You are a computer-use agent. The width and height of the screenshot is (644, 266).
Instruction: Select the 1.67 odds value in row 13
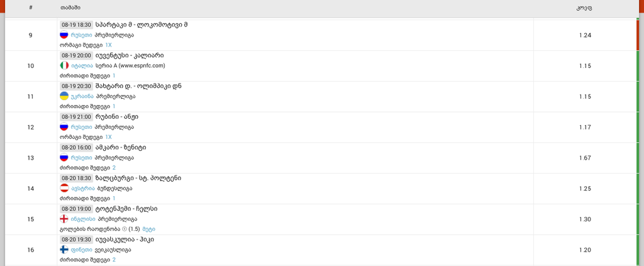point(585,158)
